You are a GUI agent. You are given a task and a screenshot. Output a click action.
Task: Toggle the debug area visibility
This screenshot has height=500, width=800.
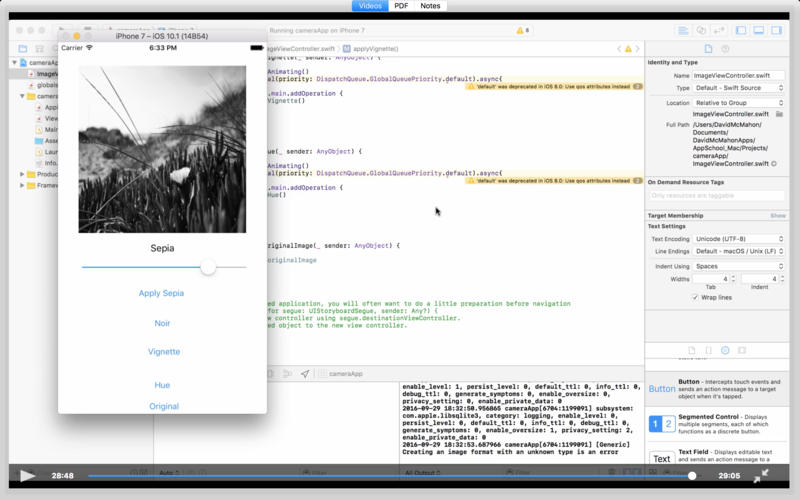[x=759, y=31]
